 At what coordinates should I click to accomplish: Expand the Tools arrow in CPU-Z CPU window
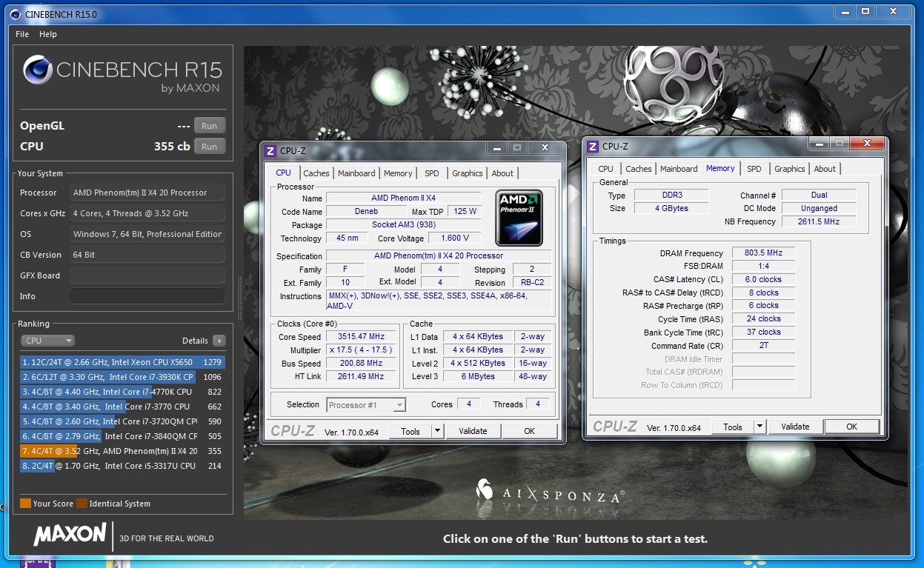click(437, 431)
